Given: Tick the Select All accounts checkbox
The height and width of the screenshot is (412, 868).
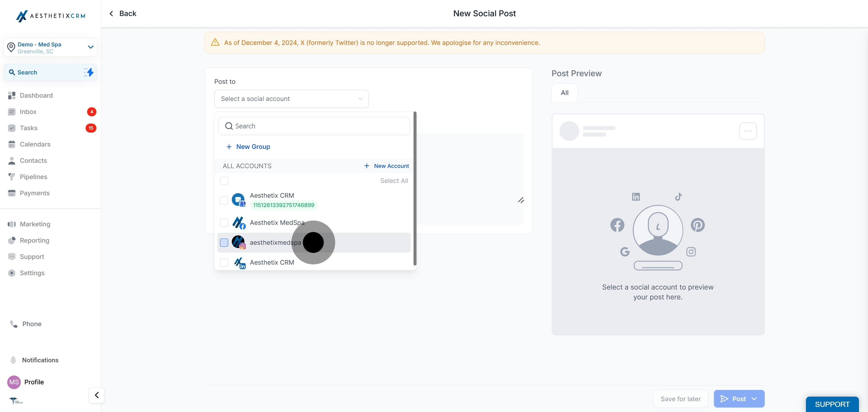Looking at the screenshot, I should point(224,181).
